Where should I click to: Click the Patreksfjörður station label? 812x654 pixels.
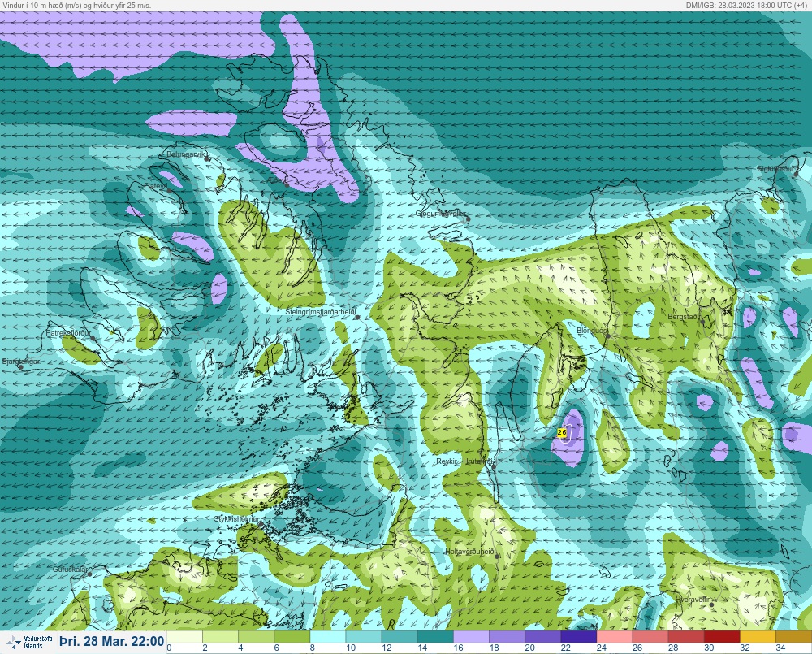pyautogui.click(x=68, y=333)
